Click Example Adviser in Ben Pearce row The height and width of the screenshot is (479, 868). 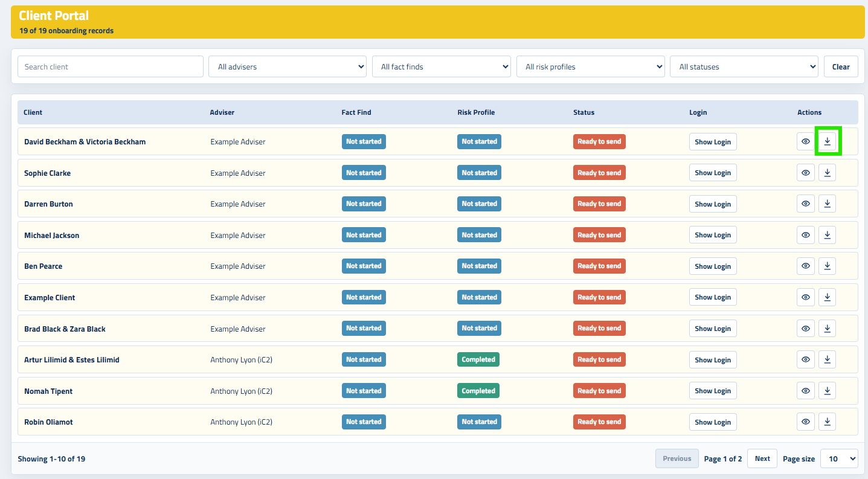click(x=238, y=266)
